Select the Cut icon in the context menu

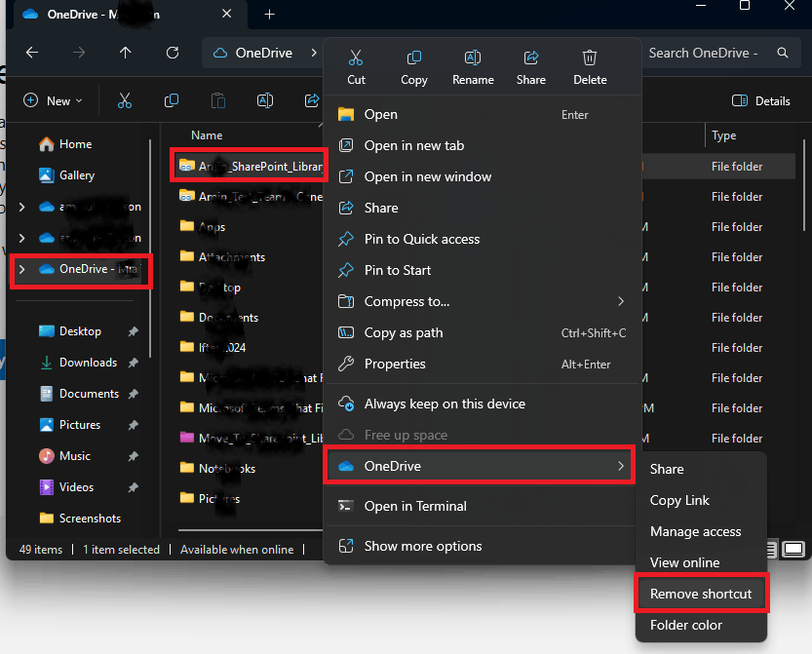coord(356,58)
